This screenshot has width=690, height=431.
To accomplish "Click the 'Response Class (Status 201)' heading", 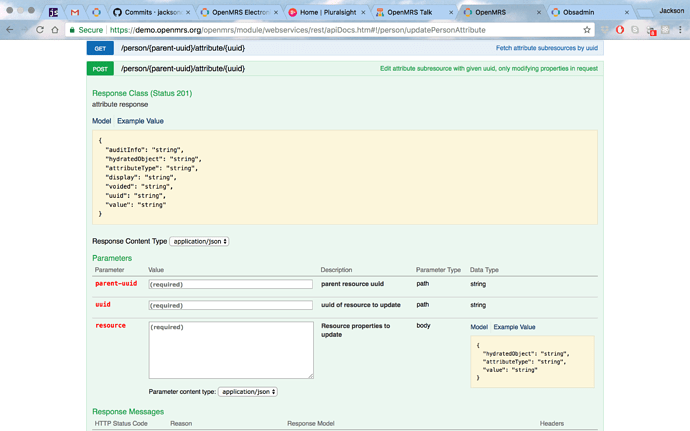I will (142, 93).
